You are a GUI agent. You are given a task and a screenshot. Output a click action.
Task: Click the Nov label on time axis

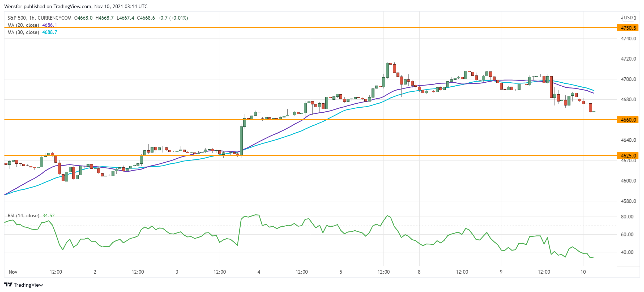pyautogui.click(x=13, y=272)
